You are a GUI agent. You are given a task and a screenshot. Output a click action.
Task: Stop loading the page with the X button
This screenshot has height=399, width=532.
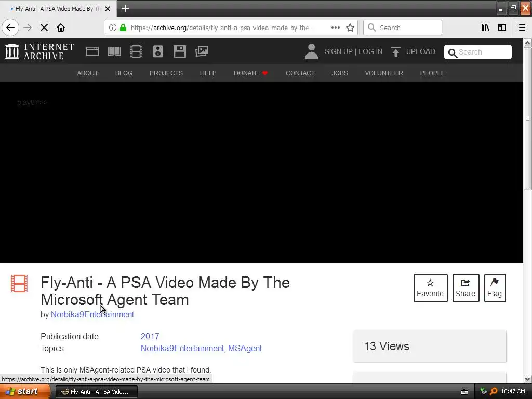[44, 28]
